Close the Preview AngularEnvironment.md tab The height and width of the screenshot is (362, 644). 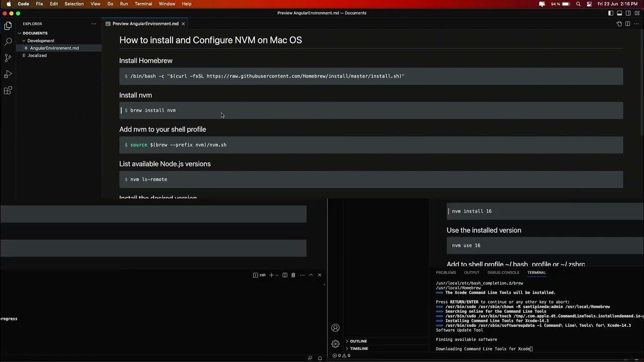point(183,24)
